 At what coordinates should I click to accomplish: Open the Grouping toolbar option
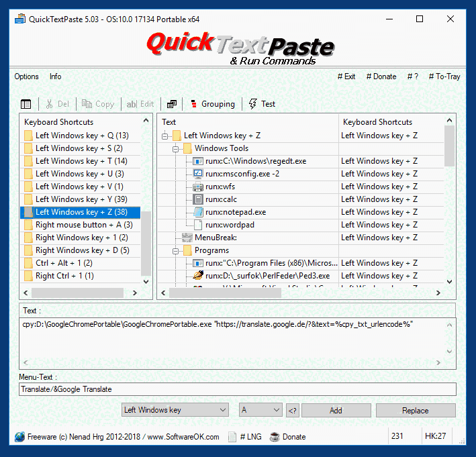point(213,104)
